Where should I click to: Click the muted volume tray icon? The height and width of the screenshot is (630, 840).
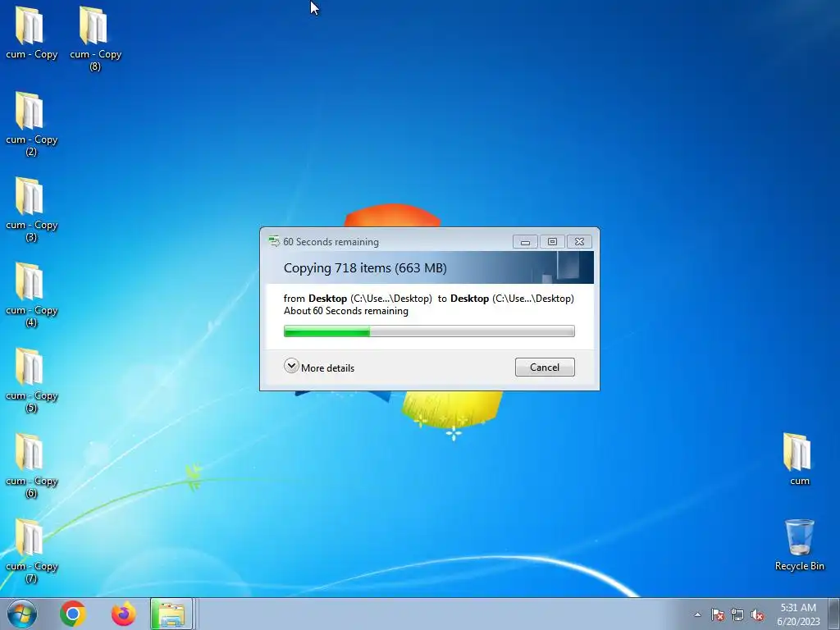point(757,614)
